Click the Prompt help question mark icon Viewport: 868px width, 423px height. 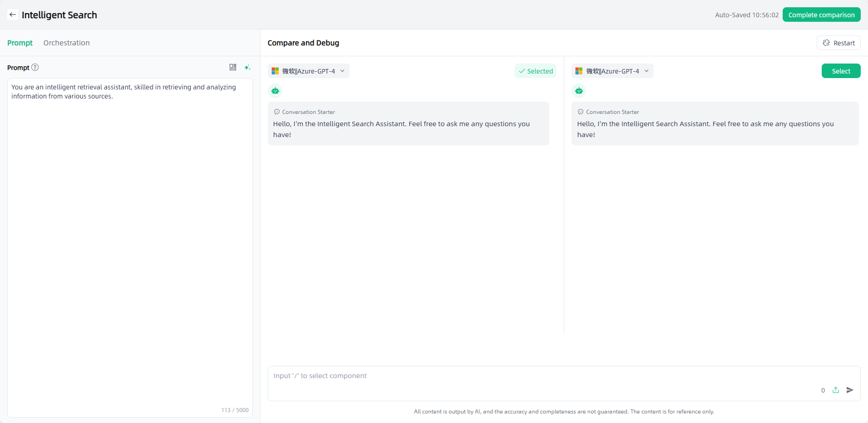click(x=35, y=68)
